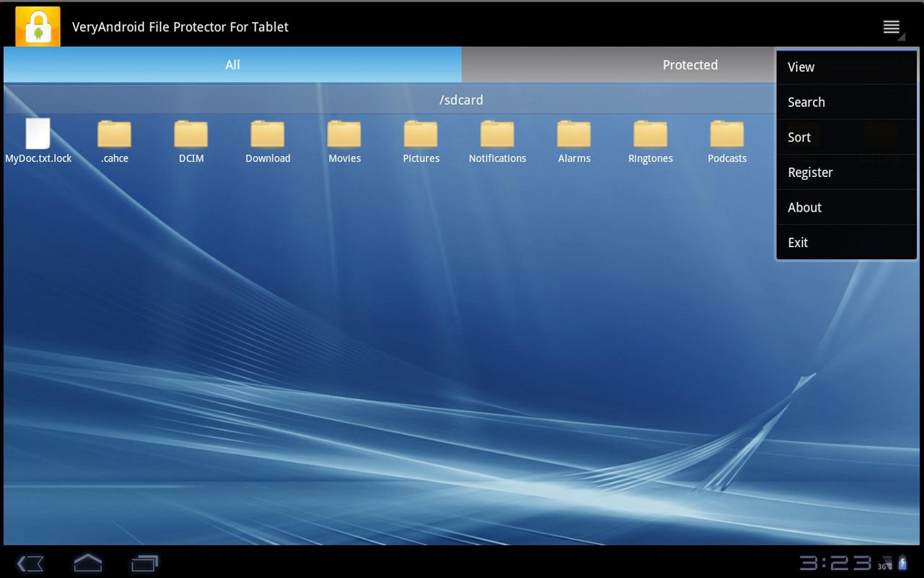Open the Movies folder
Screen dimensions: 924x578
pos(344,134)
